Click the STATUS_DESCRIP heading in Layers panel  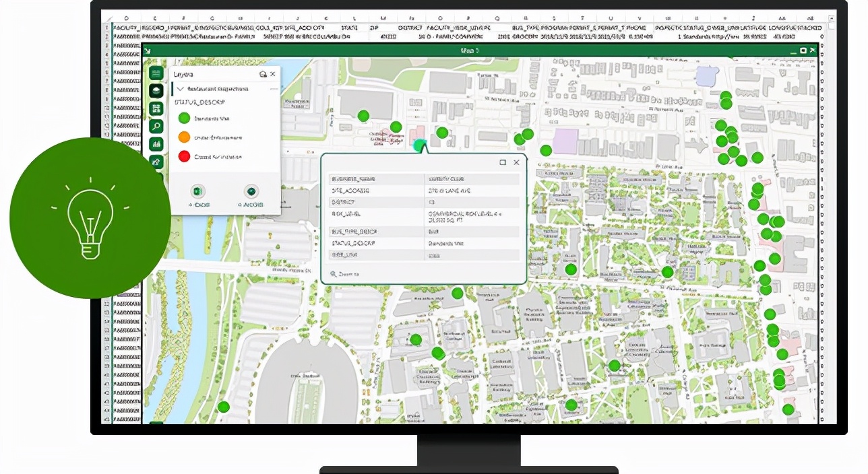coord(199,102)
